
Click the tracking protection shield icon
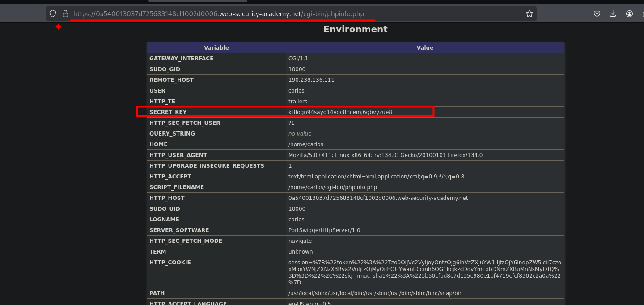coord(53,13)
